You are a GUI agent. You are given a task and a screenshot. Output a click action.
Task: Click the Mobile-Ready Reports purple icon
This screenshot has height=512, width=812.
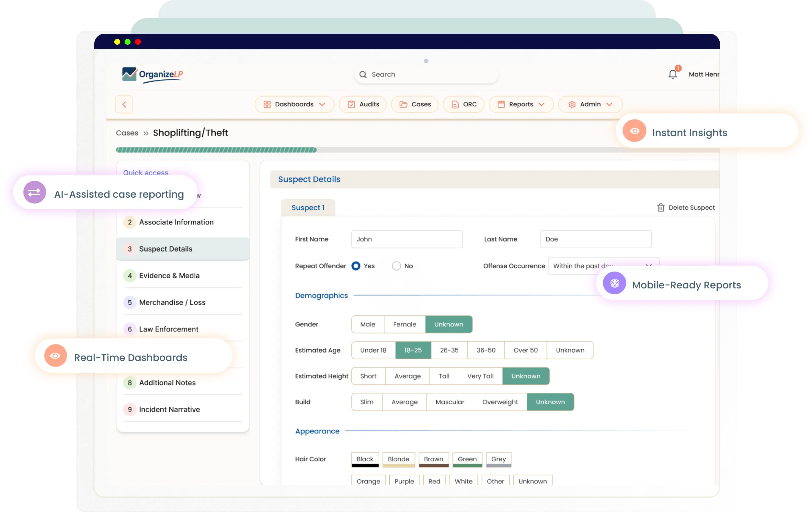pos(614,283)
